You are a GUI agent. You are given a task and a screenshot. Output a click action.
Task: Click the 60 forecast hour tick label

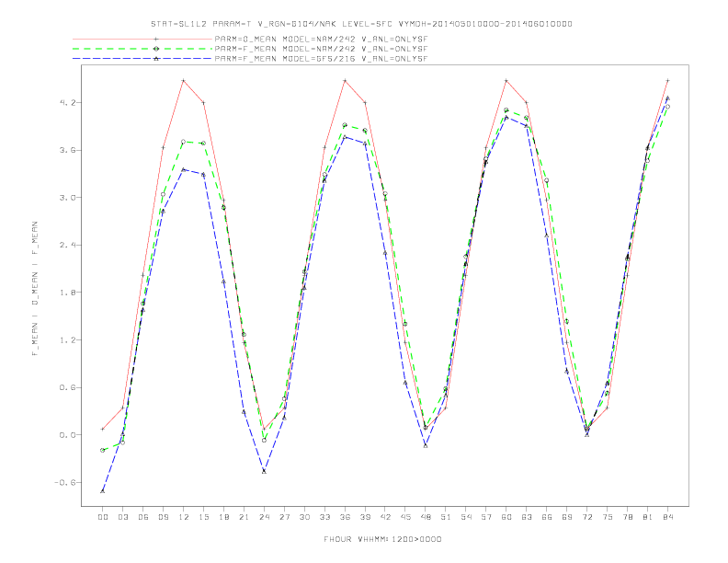[x=506, y=517]
